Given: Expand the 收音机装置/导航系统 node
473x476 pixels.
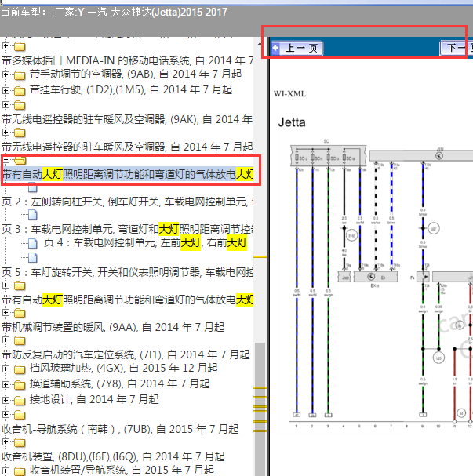Looking at the screenshot, I should point(5,471).
